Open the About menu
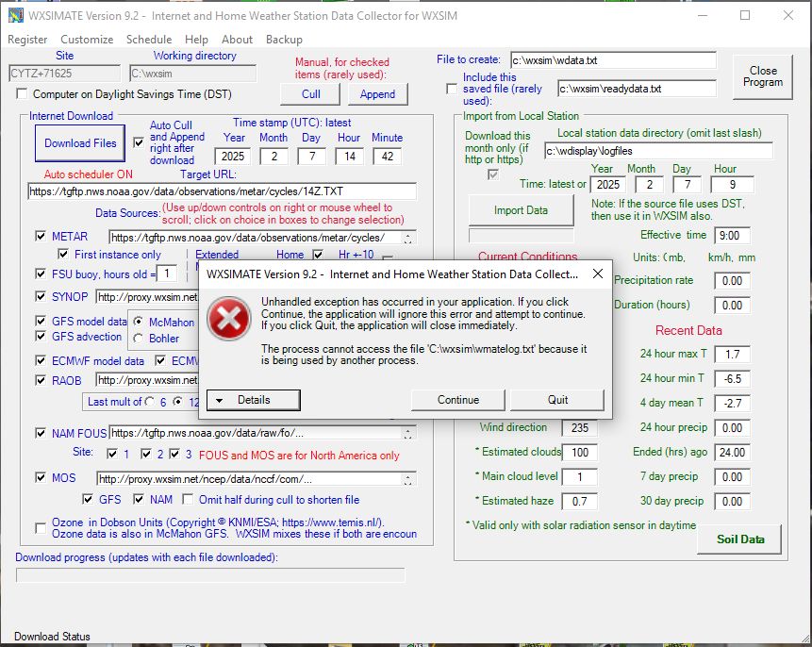This screenshot has height=647, width=812. [237, 40]
